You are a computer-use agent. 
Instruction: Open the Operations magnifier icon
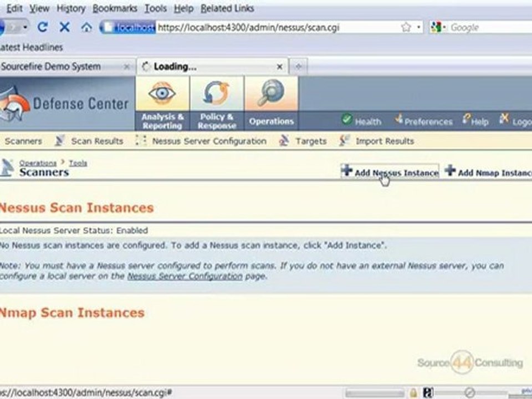pyautogui.click(x=271, y=93)
